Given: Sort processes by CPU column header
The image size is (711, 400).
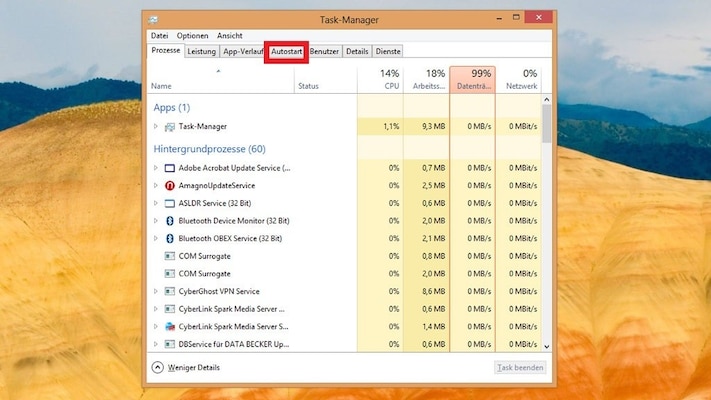Looking at the screenshot, I should point(381,79).
